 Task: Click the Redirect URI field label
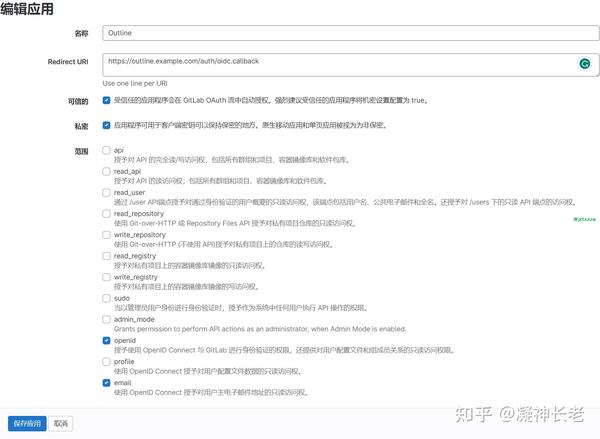(68, 62)
